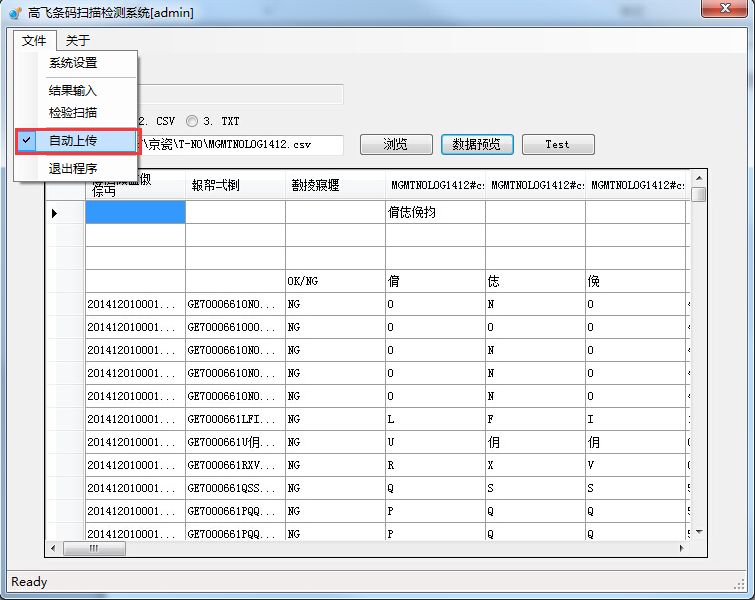Click the vertical scrollbar up arrow
The height and width of the screenshot is (600, 755).
(698, 178)
